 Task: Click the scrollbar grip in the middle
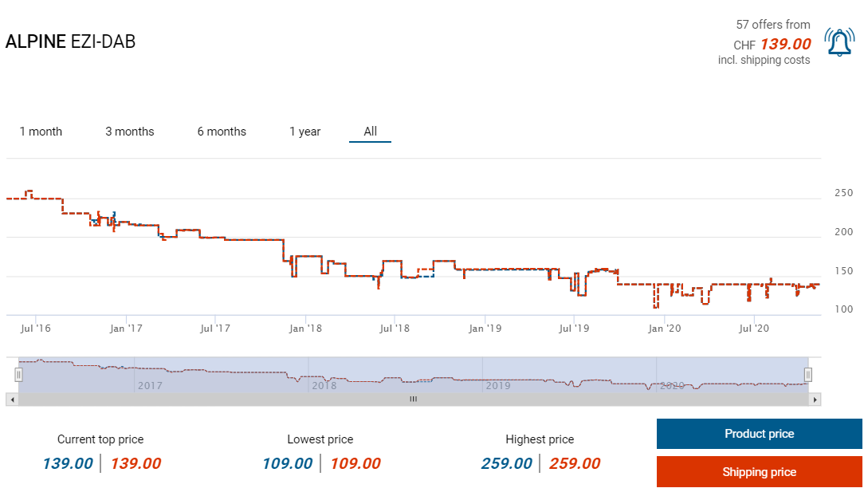coord(413,400)
